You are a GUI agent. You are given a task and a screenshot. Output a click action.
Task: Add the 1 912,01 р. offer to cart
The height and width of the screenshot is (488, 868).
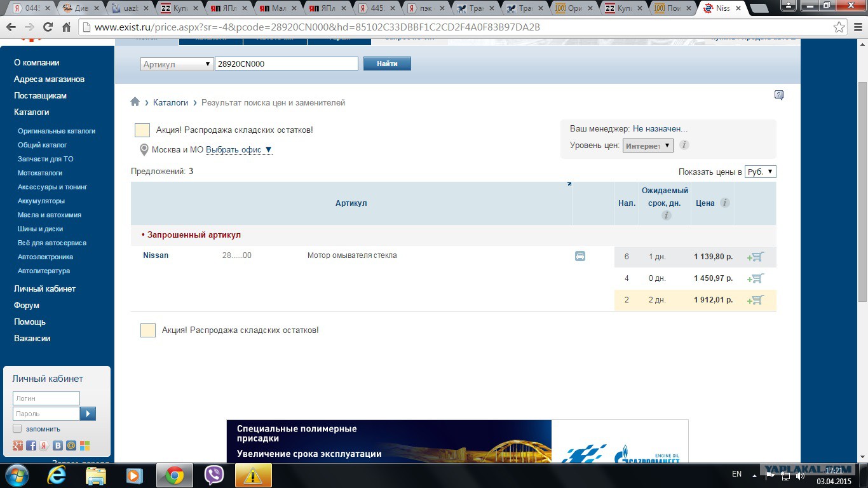(756, 300)
